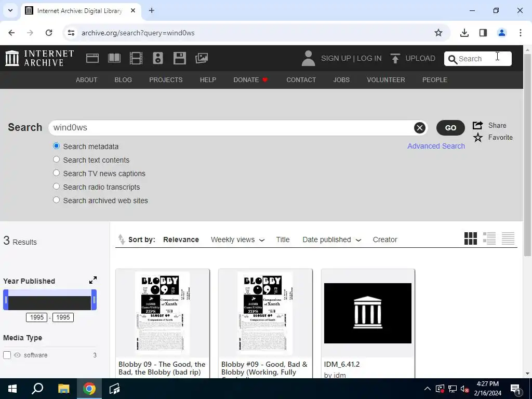Click the SIGN UP link
Image resolution: width=532 pixels, height=399 pixels.
pos(336,58)
